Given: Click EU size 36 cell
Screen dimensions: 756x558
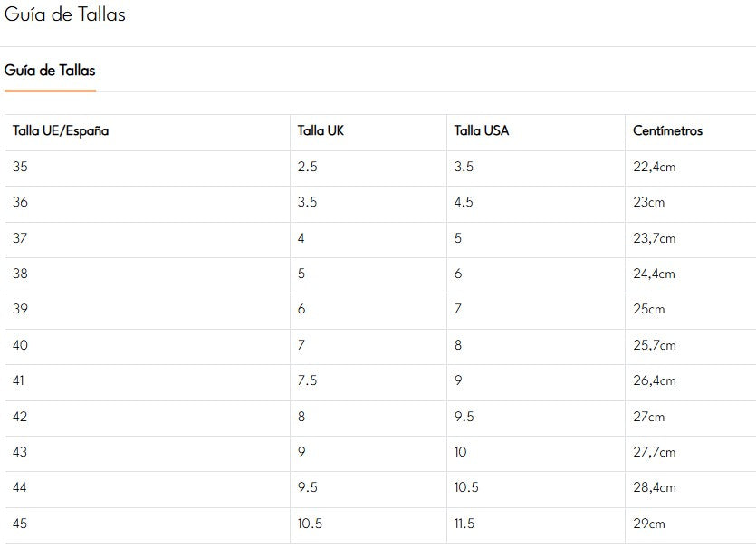Looking at the screenshot, I should click(x=21, y=202).
